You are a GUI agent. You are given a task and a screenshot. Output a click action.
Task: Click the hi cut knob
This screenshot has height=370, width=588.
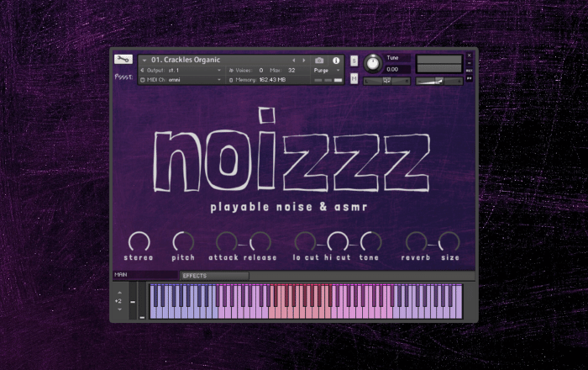click(338, 241)
